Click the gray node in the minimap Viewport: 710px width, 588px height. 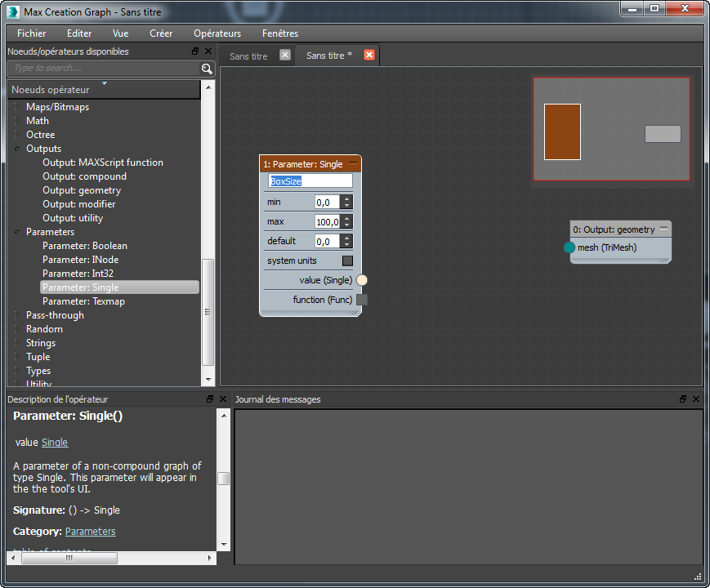click(663, 134)
